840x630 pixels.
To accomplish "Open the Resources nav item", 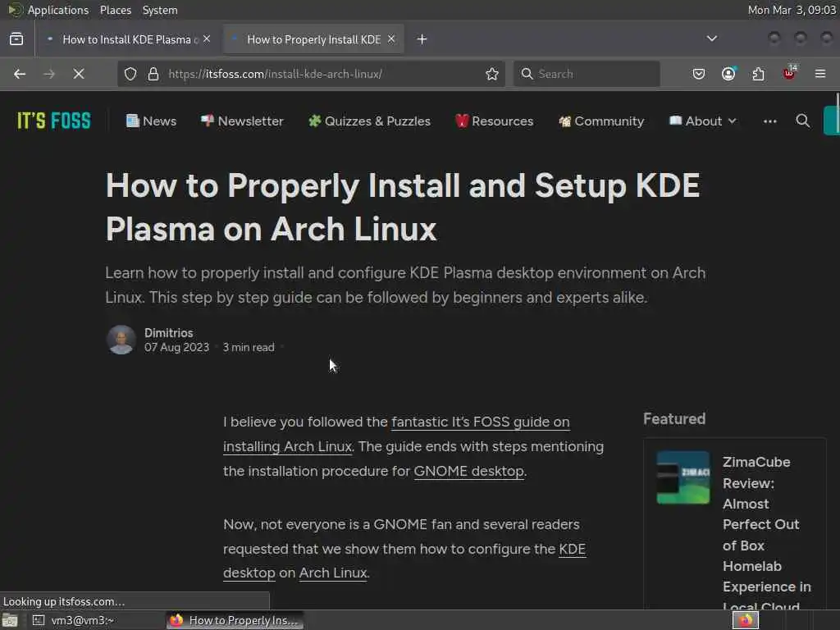I will [x=494, y=121].
